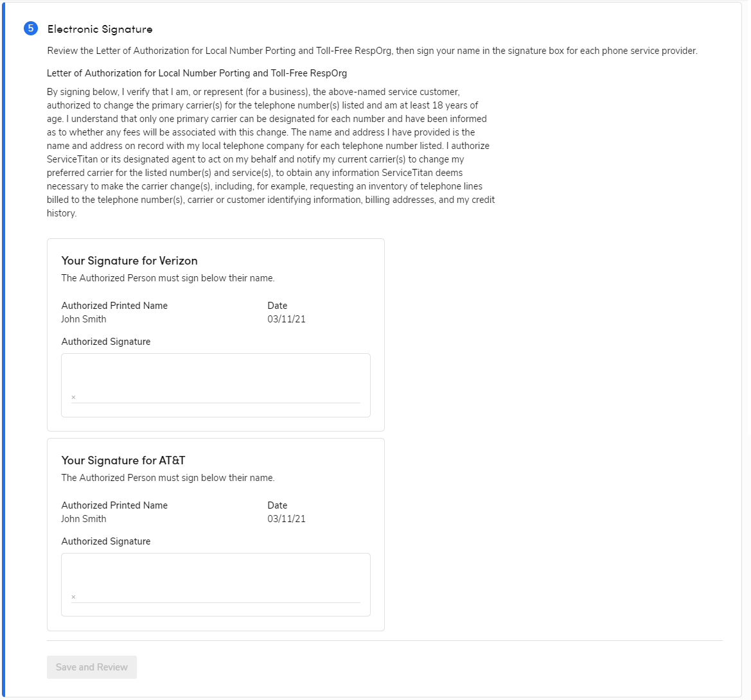
Task: Click Authorized Printed Name label in AT&T card
Action: pyautogui.click(x=114, y=505)
